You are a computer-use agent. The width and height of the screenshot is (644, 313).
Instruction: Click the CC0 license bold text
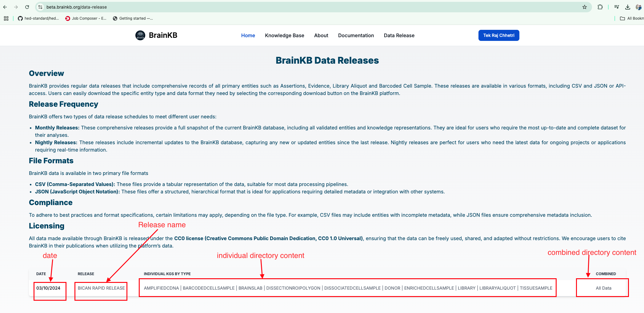pyautogui.click(x=269, y=238)
